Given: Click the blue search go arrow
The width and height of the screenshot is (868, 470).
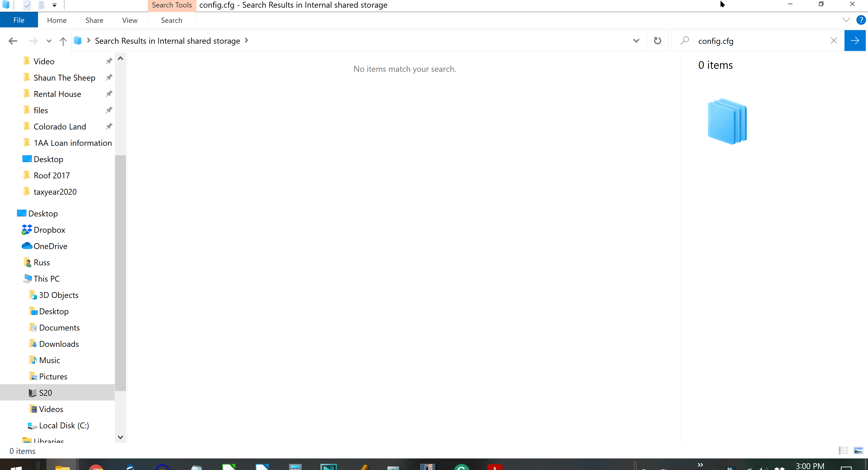Looking at the screenshot, I should point(854,41).
